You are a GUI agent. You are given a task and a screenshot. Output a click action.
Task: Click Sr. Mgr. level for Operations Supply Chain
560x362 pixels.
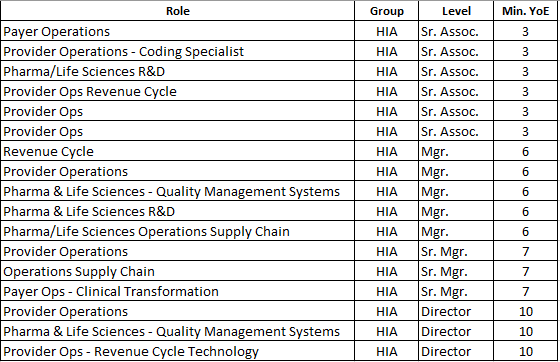(x=456, y=271)
